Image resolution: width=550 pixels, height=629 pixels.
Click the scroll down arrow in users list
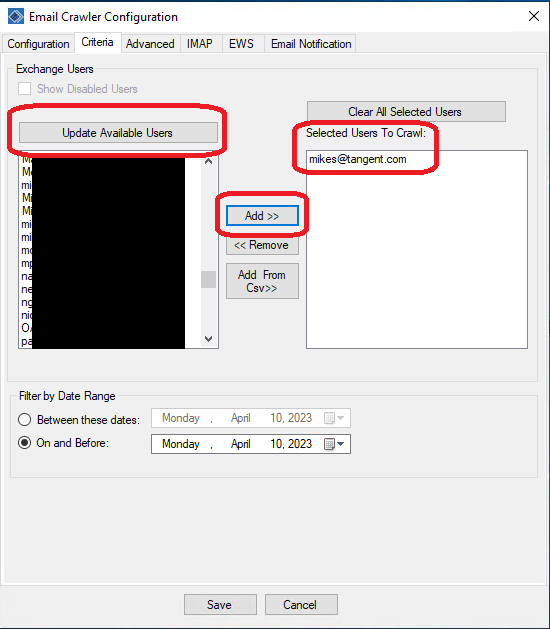pyautogui.click(x=208, y=339)
